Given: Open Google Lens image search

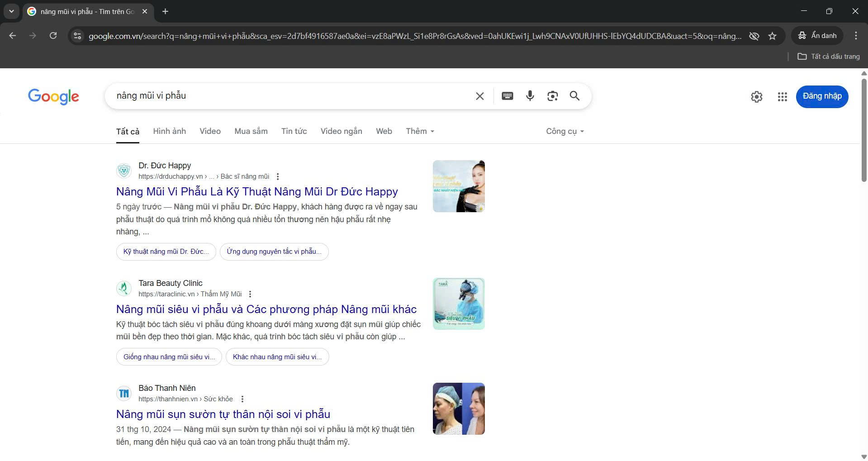Looking at the screenshot, I should [x=552, y=96].
